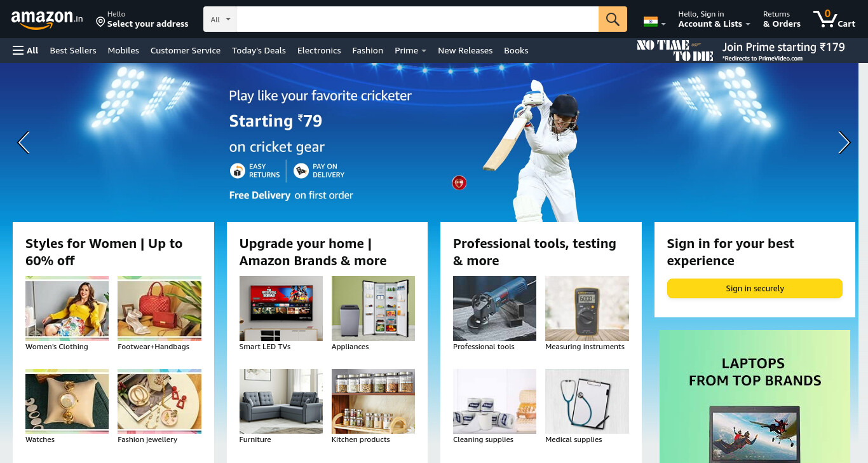This screenshot has width=868, height=463.
Task: Expand the Prime dropdown in navigation
Action: [x=410, y=50]
